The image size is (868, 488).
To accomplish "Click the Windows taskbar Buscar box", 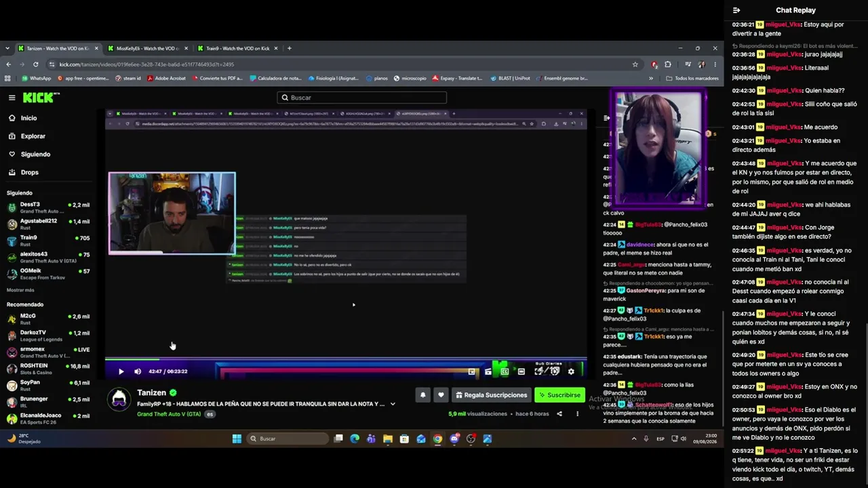I will (x=288, y=439).
